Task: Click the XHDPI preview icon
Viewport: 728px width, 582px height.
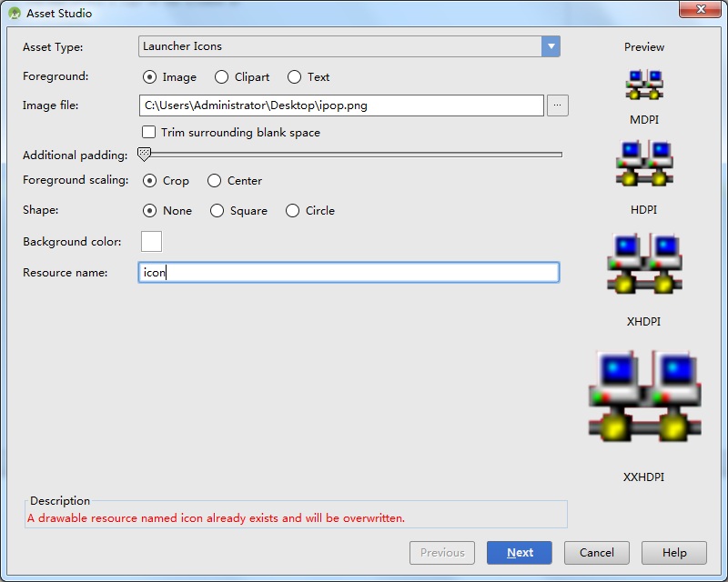Action: click(644, 264)
